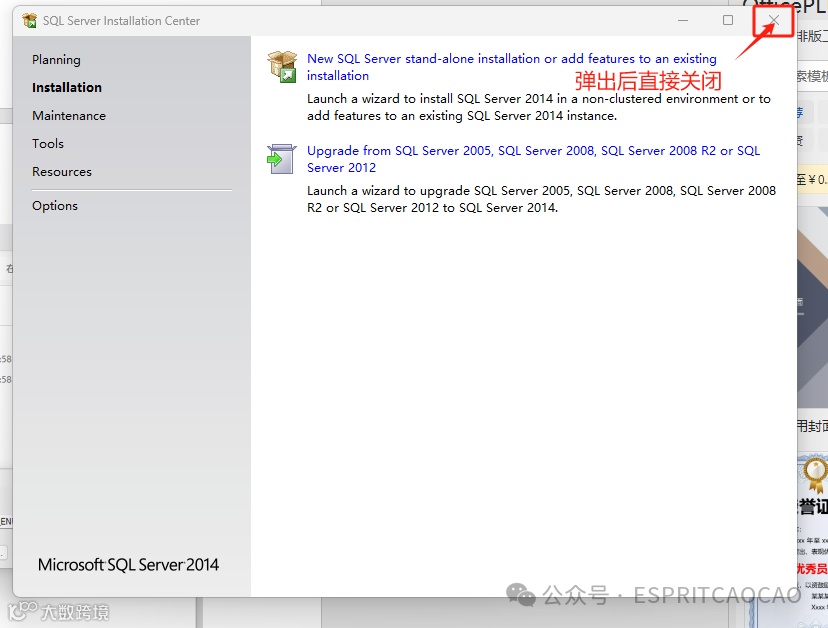Open the Tools section
The image size is (828, 628).
pos(48,144)
